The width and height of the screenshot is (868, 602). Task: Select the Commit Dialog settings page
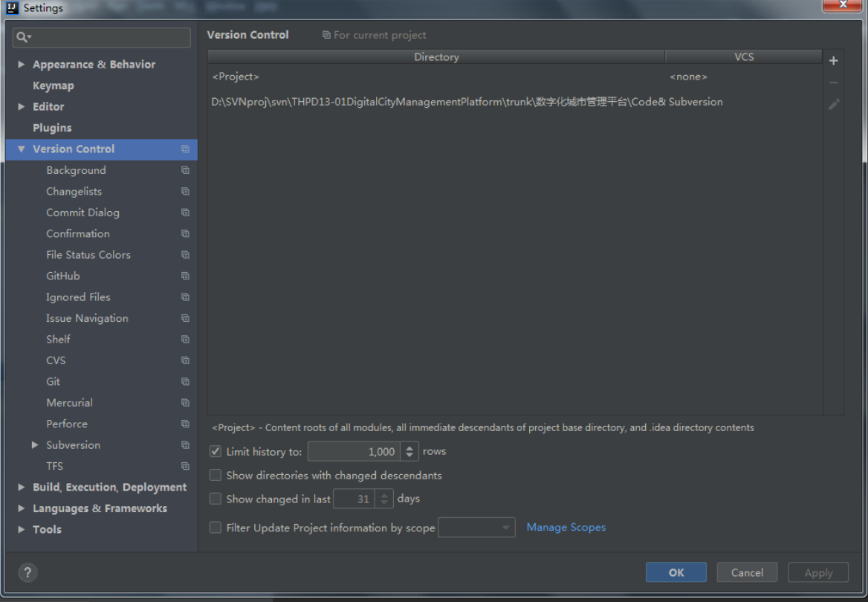coord(83,213)
